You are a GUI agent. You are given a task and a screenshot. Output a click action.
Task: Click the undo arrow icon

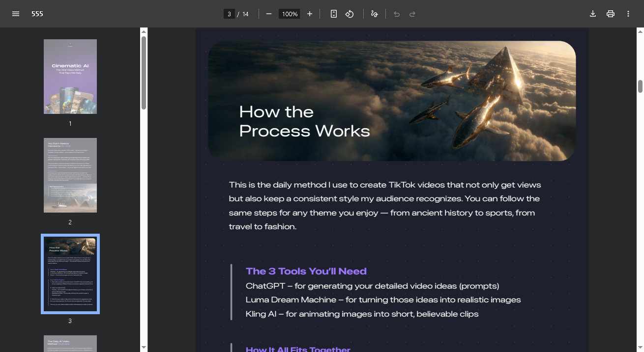(397, 14)
